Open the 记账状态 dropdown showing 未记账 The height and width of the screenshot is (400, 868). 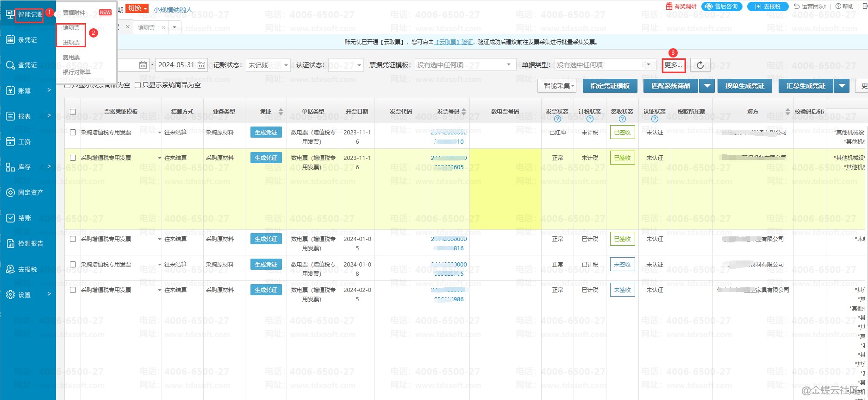[x=268, y=65]
